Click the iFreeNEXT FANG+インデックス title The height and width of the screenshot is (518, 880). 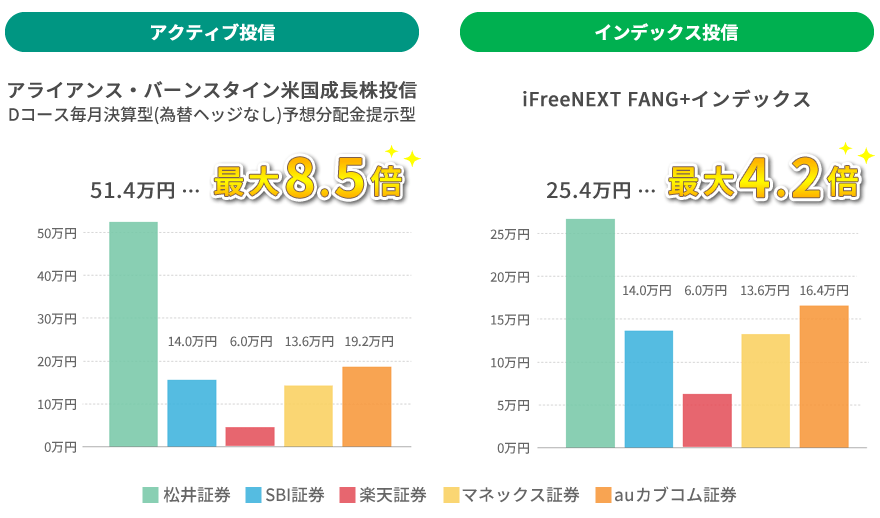666,99
